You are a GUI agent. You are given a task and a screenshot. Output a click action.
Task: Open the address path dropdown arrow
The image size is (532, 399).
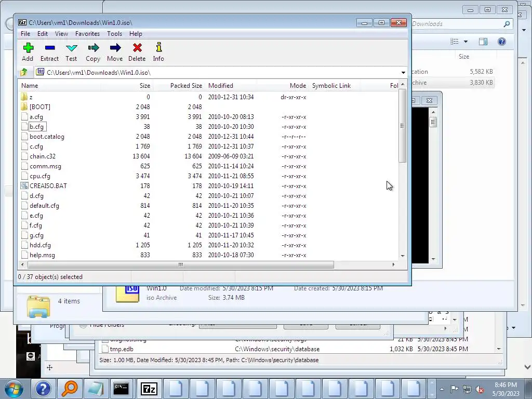point(403,73)
